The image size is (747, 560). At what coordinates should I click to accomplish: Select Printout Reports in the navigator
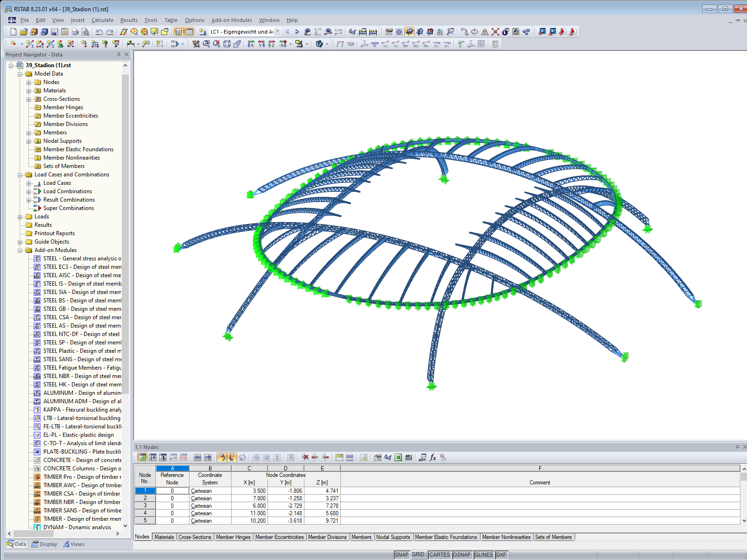(x=54, y=233)
